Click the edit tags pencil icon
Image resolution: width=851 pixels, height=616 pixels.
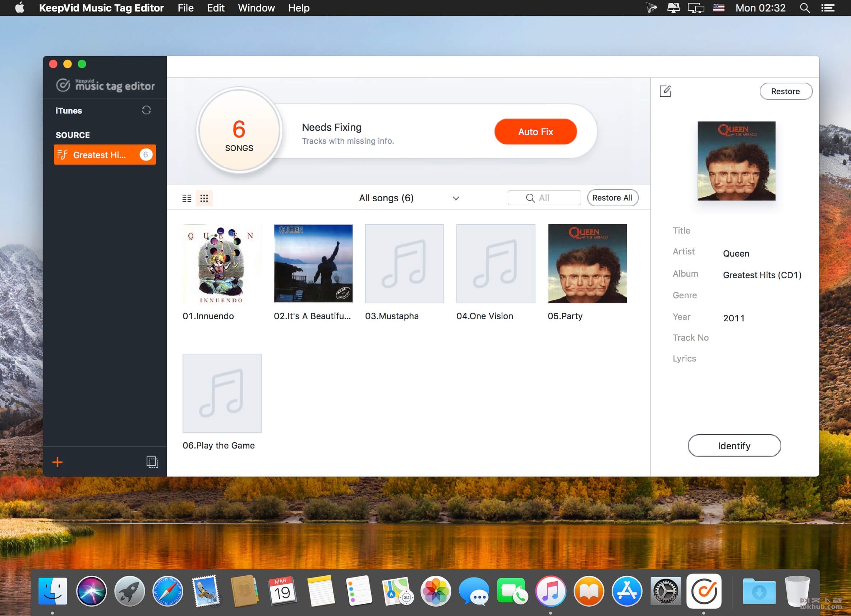pyautogui.click(x=665, y=91)
